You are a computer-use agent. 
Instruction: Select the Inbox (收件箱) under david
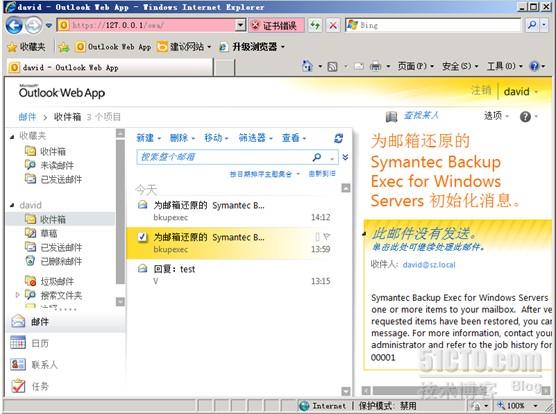pos(60,219)
